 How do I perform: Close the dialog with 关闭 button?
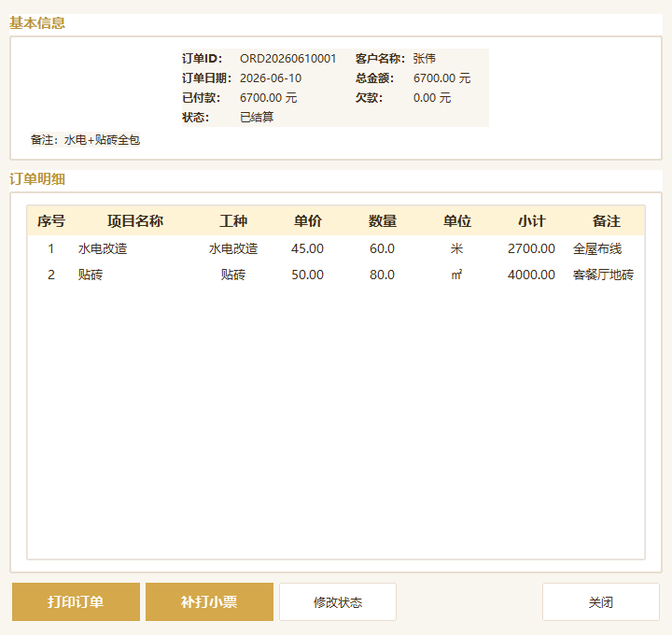[x=600, y=601]
